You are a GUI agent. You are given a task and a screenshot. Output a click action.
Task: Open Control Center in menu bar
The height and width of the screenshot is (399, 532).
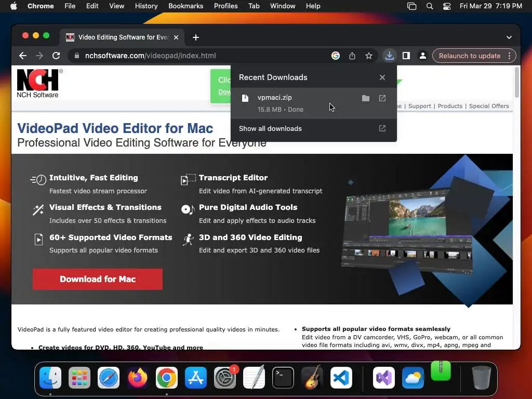click(x=447, y=6)
